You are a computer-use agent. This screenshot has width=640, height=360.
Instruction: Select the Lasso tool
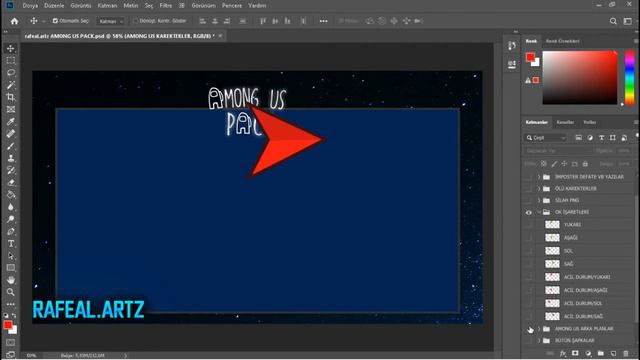click(x=11, y=73)
